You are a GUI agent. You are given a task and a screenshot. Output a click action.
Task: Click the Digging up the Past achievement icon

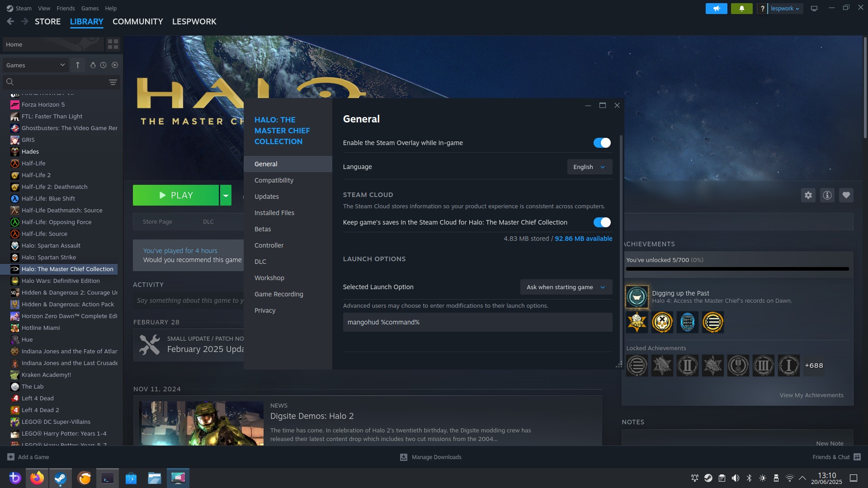(637, 297)
